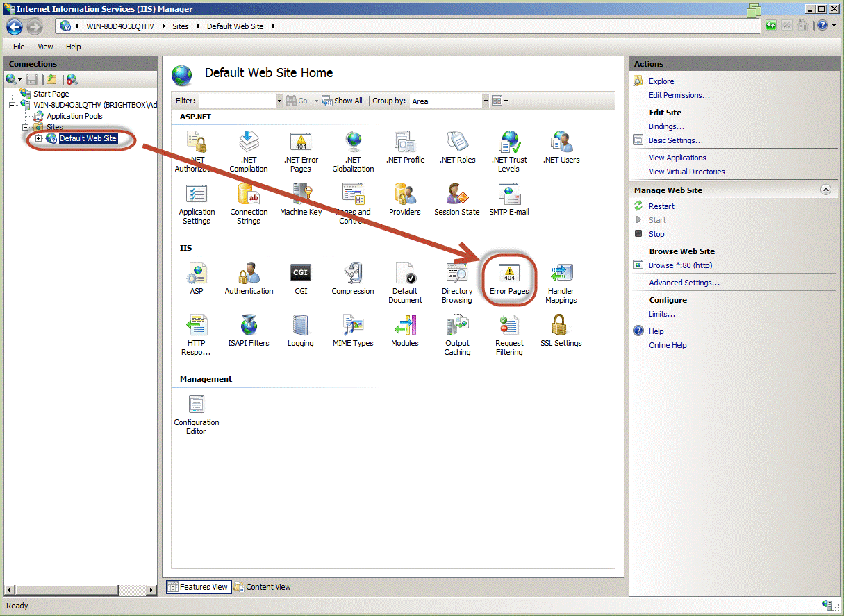The image size is (844, 616).
Task: Open Application Settings feature
Action: click(197, 204)
